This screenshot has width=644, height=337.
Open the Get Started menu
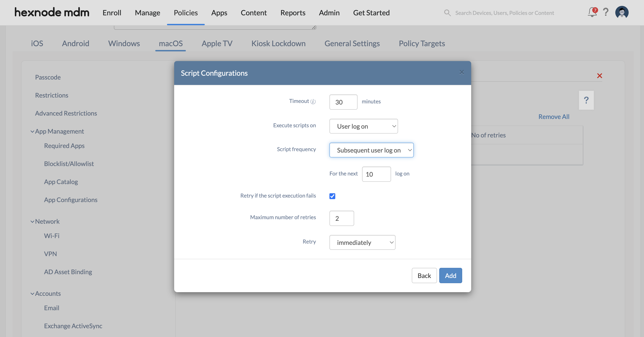click(x=371, y=13)
